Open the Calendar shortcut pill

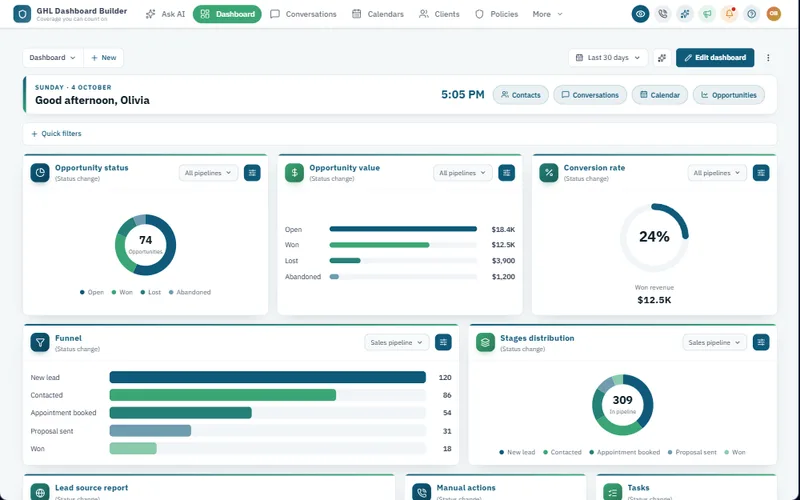(x=660, y=95)
